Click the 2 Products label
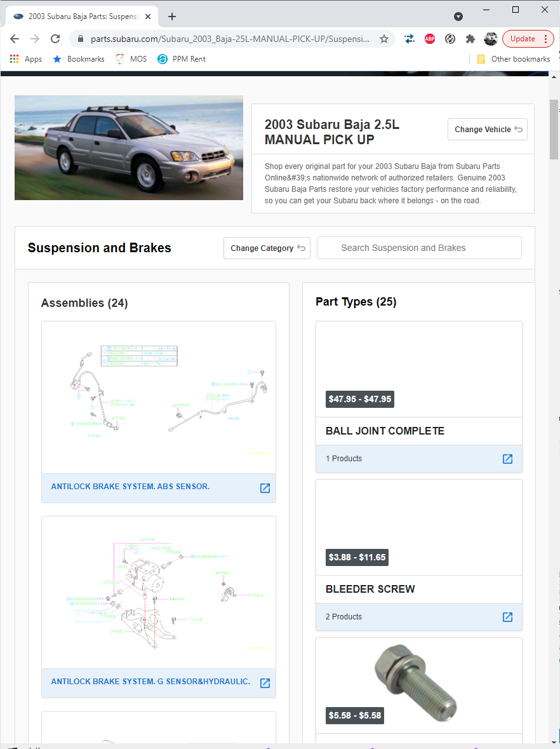Viewport: 560px width, 749px height. 343,617
